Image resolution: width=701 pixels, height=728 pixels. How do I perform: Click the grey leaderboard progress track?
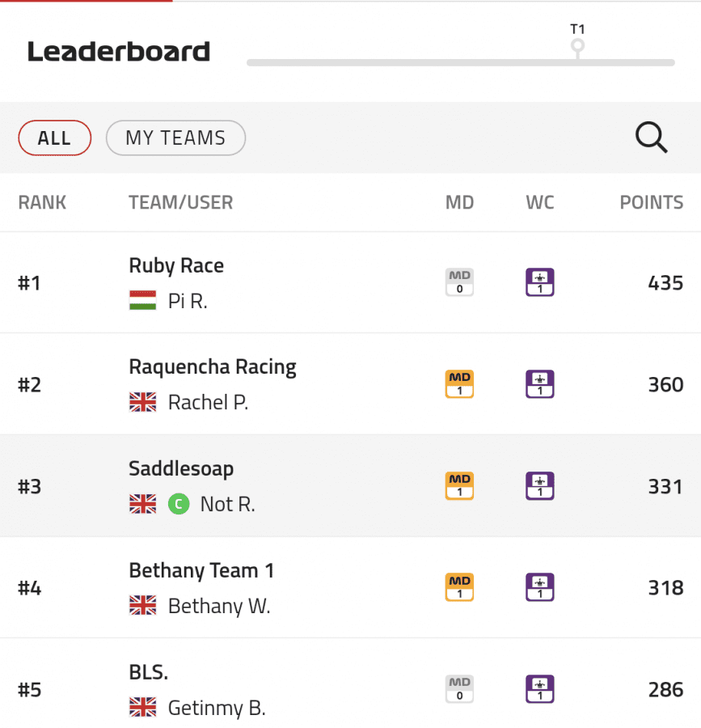coord(461,62)
